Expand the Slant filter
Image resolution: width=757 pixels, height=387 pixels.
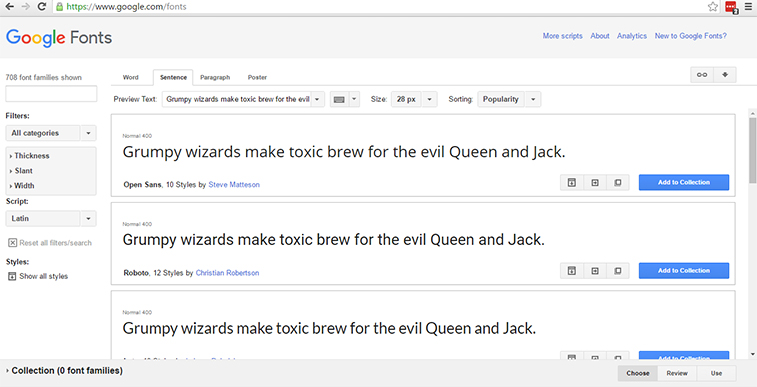(x=21, y=171)
